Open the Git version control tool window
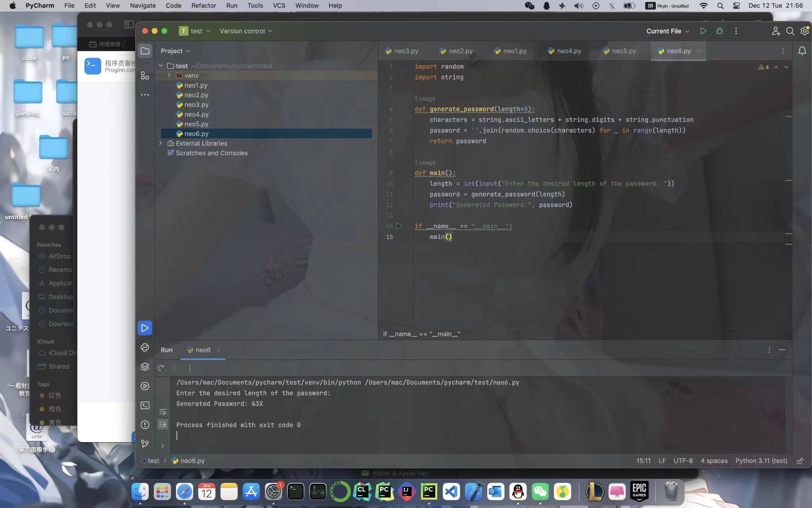 [145, 444]
